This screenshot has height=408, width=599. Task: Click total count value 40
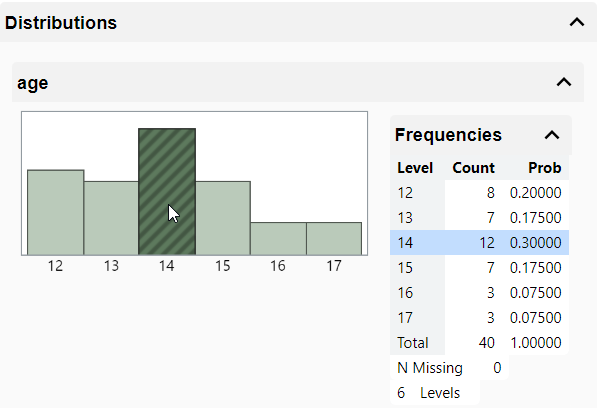point(487,343)
